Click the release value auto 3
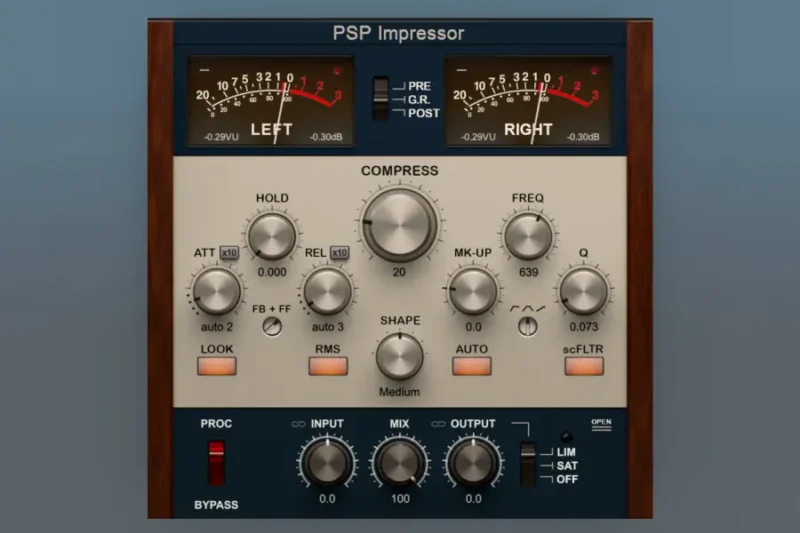This screenshot has height=533, width=800. 328,327
